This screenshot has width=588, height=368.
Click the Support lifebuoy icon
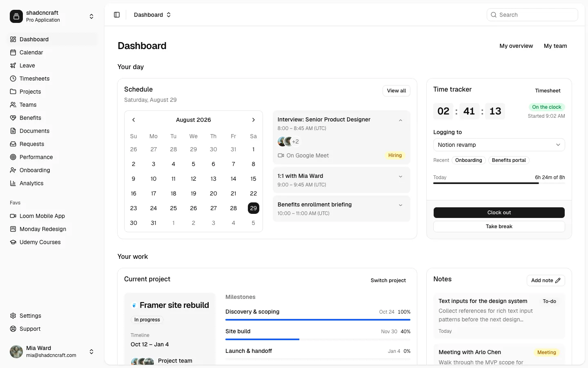click(x=13, y=329)
